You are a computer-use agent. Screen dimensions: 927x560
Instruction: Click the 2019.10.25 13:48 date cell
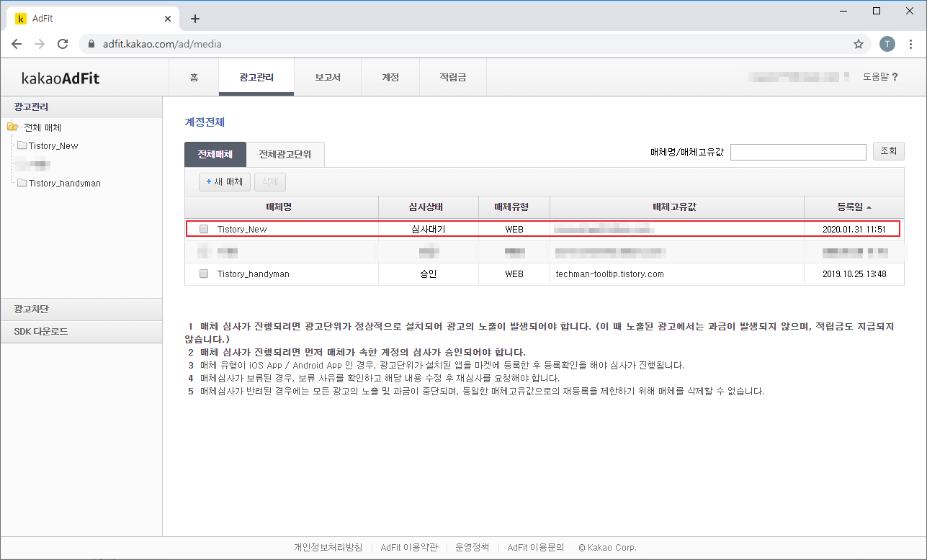click(x=854, y=274)
